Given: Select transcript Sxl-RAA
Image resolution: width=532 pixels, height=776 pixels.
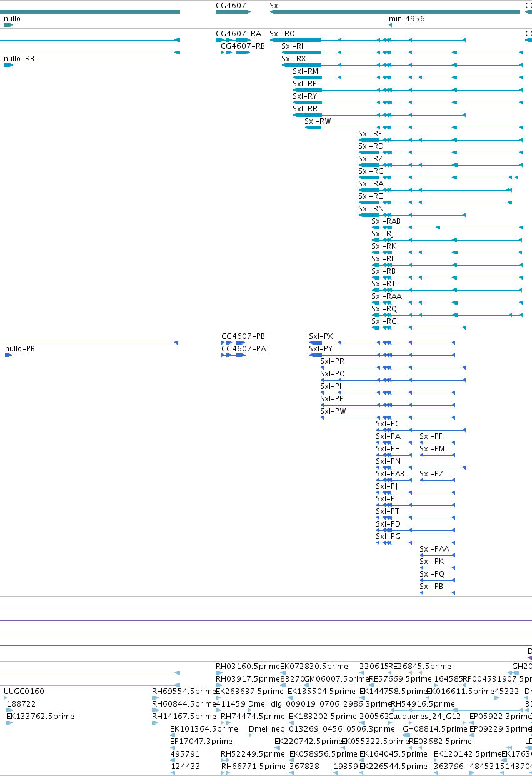Looking at the screenshot, I should point(386,296).
